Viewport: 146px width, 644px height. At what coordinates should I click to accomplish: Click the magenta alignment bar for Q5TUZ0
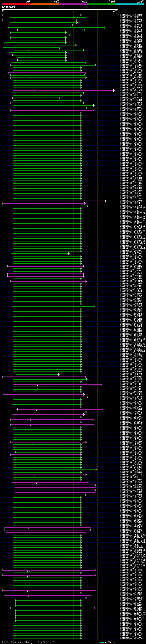tap(64, 90)
